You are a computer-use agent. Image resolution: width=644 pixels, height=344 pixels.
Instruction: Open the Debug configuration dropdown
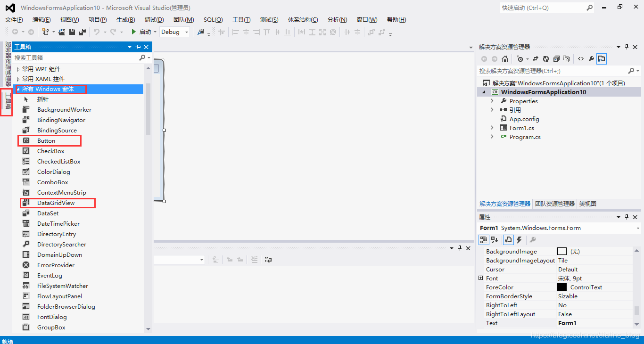click(187, 32)
